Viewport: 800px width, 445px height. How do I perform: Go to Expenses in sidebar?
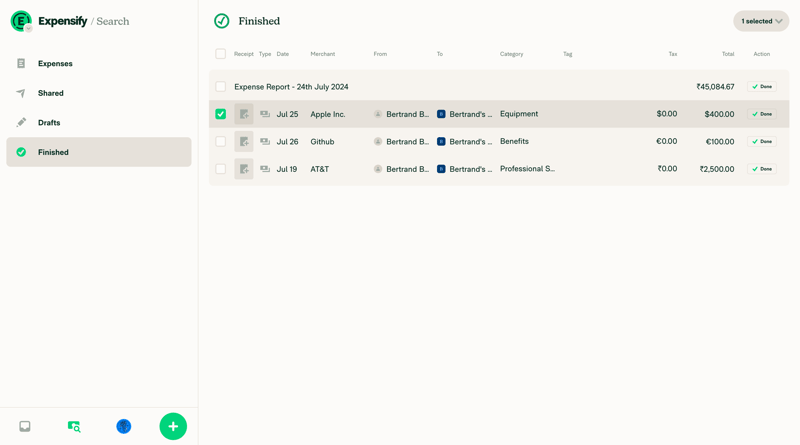(99, 63)
